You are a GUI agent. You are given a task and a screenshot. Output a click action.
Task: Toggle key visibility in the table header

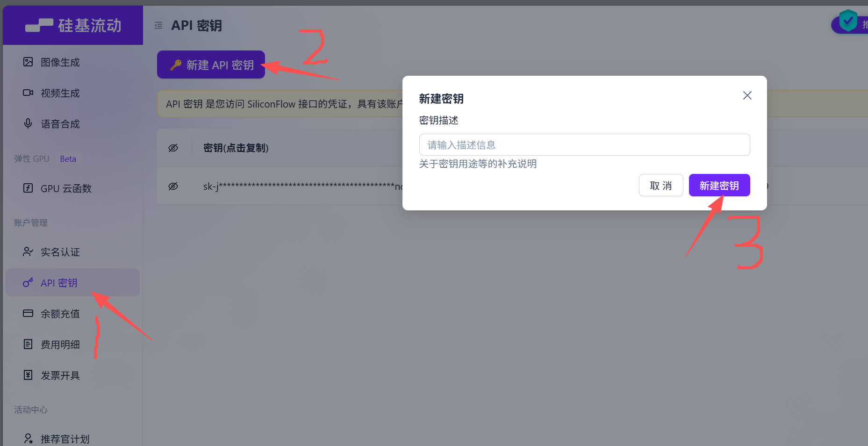(173, 148)
